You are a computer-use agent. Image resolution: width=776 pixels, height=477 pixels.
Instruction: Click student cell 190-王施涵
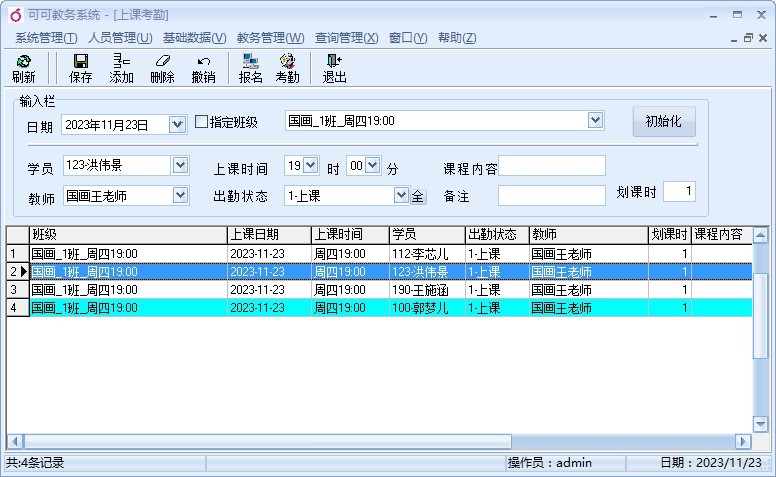[428, 290]
